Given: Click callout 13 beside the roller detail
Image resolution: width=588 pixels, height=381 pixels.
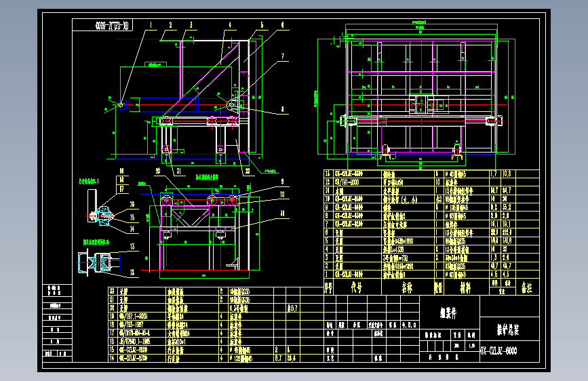Looking at the screenshot, I should point(132,246).
